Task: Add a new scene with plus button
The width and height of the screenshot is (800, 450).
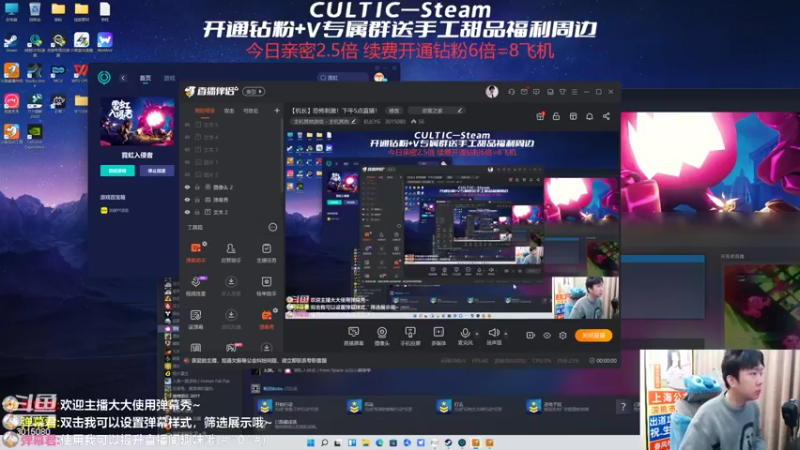Action: [x=277, y=110]
